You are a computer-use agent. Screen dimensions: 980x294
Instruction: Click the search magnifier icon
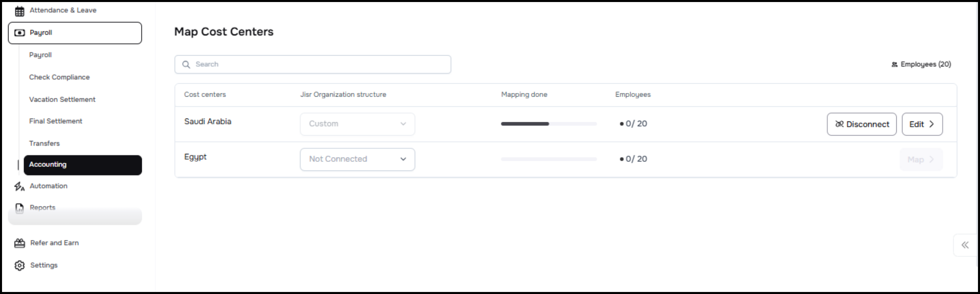tap(186, 65)
